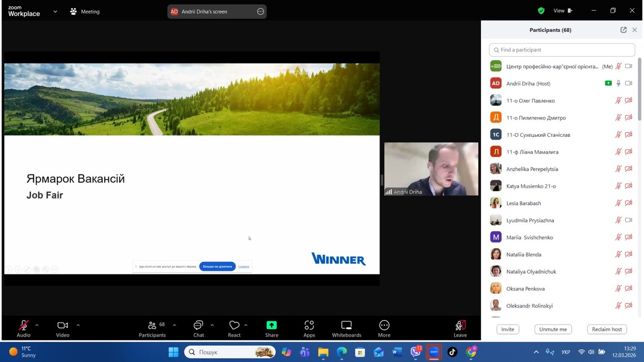Click the green encryption shield icon
The image size is (644, 362).
coord(541,11)
